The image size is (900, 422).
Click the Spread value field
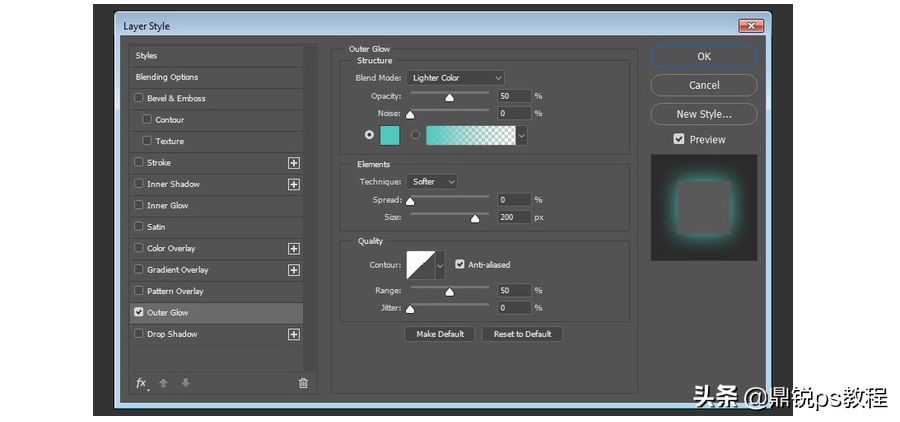coord(514,200)
